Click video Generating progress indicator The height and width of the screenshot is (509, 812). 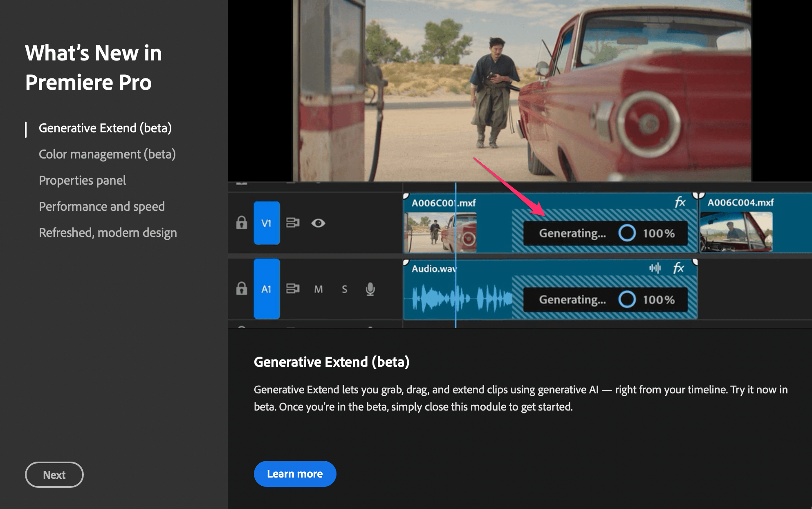(x=606, y=233)
